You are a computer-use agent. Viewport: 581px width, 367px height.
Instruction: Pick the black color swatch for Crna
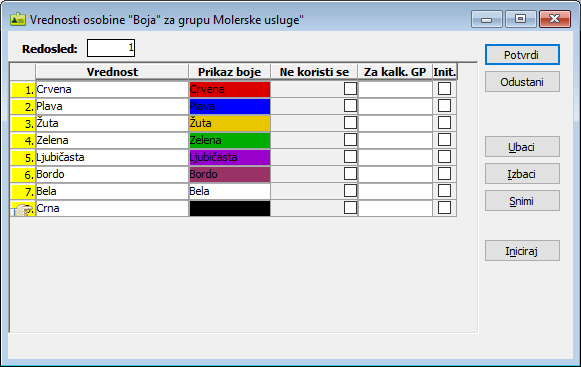[x=230, y=208]
